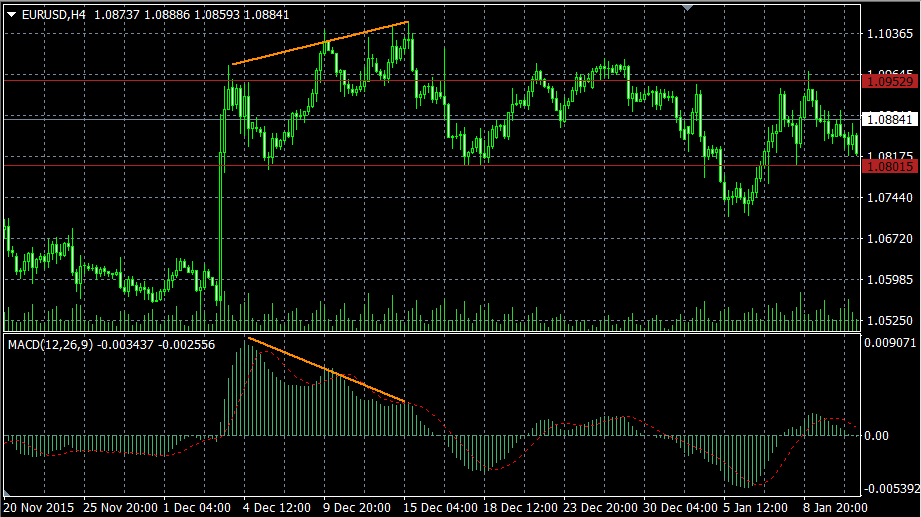This screenshot has height=517, width=921.
Task: Click the EURUSD,H4 symbol title text
Action: [54, 14]
